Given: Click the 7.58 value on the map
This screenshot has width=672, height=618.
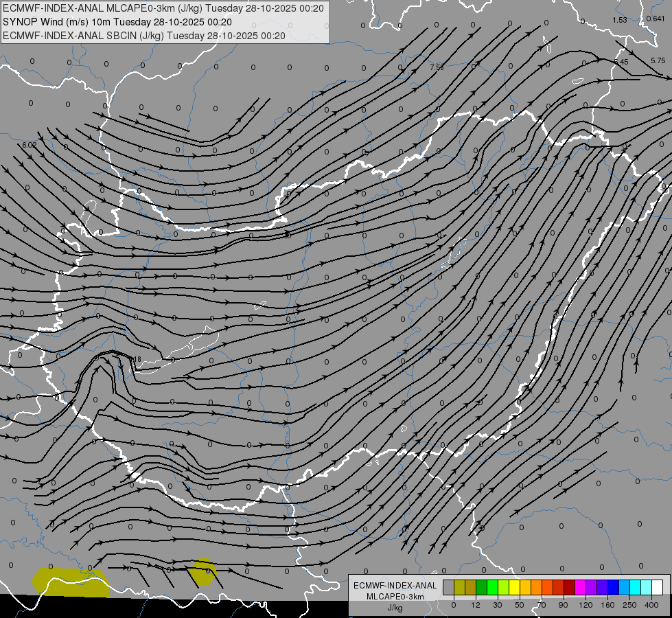Looking at the screenshot, I should (437, 67).
